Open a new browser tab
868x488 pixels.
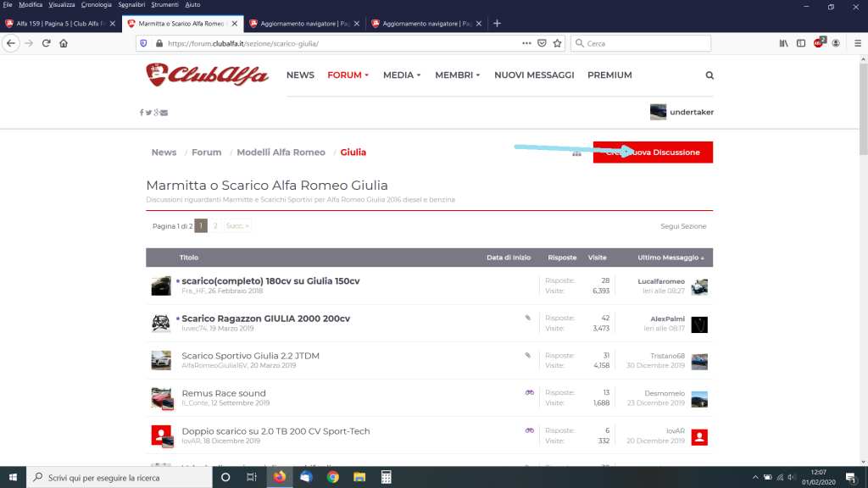pos(497,23)
